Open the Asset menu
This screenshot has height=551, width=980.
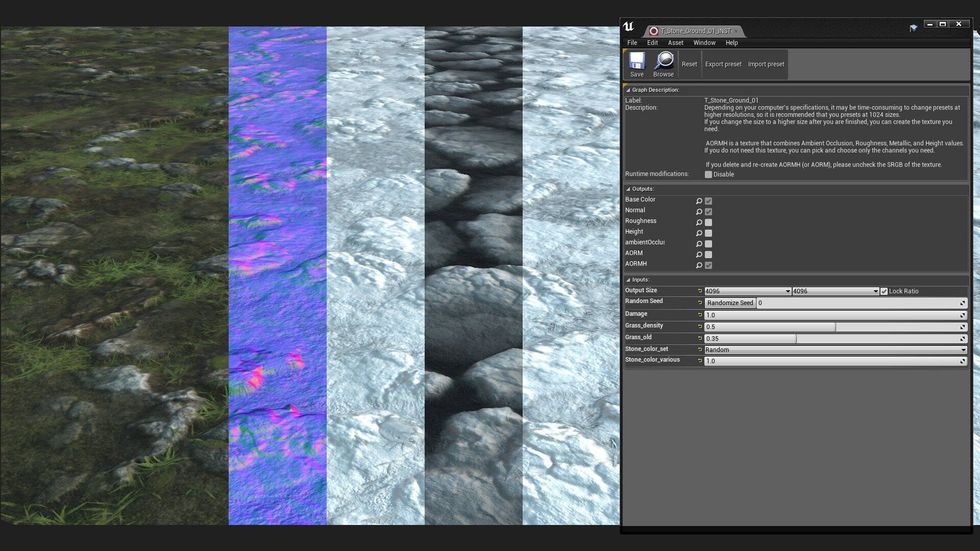click(675, 43)
